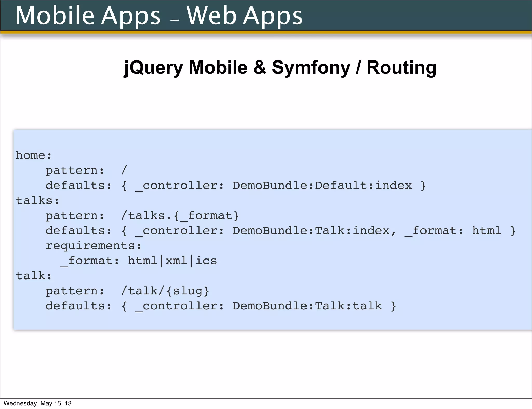The image size is (532, 409).
Task: Click the 'Mobile Apps – Web Apps' header title
Action: coord(159,16)
